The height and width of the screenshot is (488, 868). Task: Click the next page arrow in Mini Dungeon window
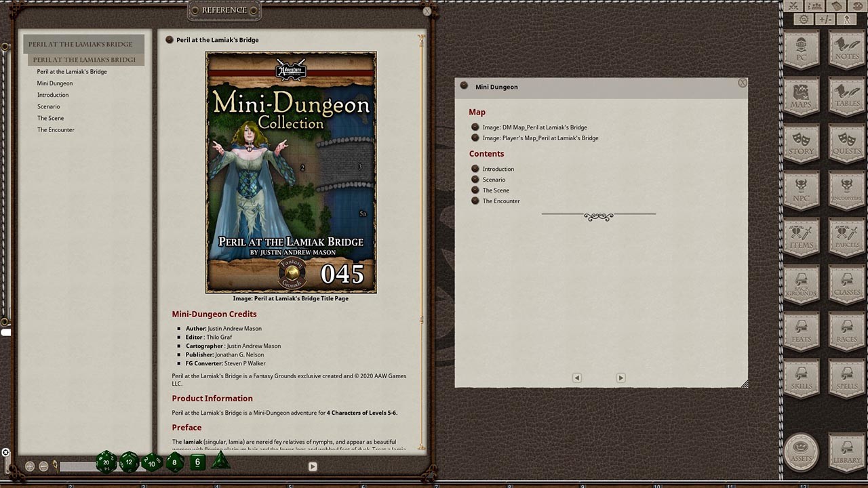coord(620,378)
